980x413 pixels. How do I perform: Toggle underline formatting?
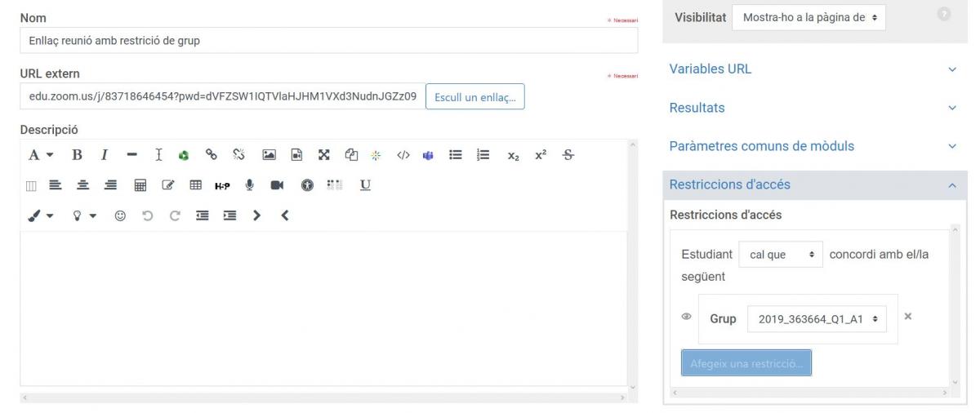[x=363, y=185]
